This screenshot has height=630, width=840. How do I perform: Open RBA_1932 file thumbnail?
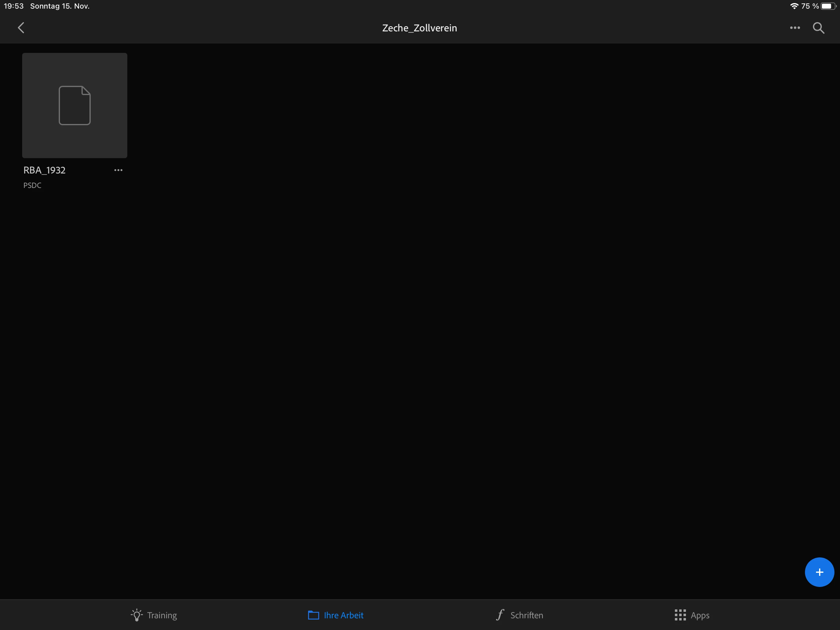click(74, 105)
